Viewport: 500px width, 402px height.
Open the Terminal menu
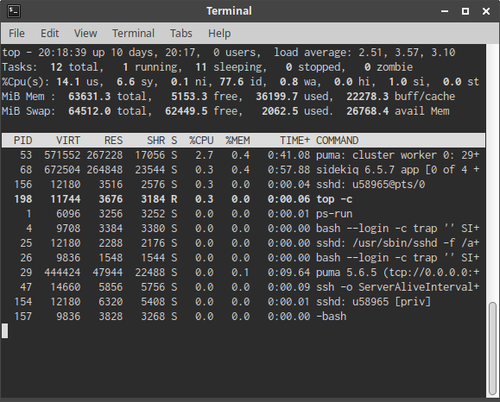tap(133, 33)
